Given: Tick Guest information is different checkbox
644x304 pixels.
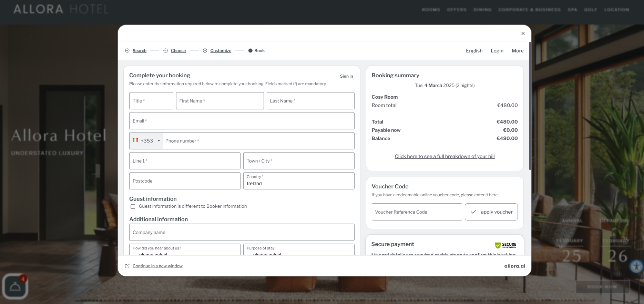Looking at the screenshot, I should [133, 206].
